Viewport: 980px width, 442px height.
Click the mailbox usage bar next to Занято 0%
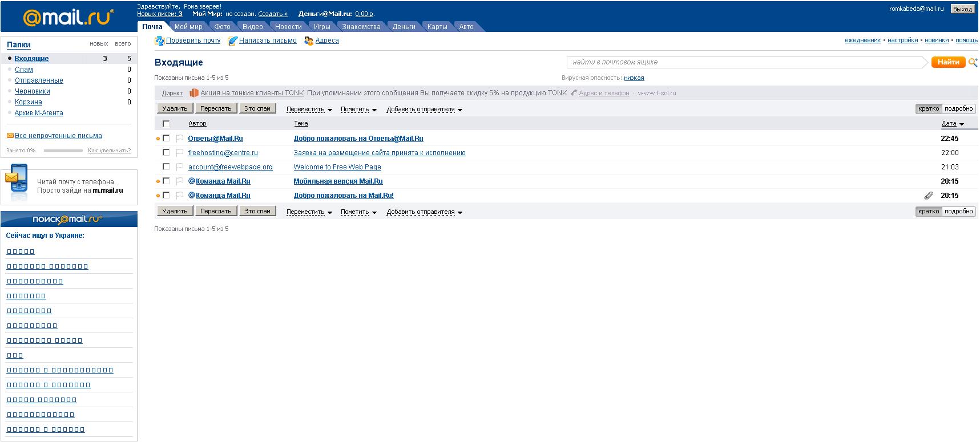pos(63,151)
